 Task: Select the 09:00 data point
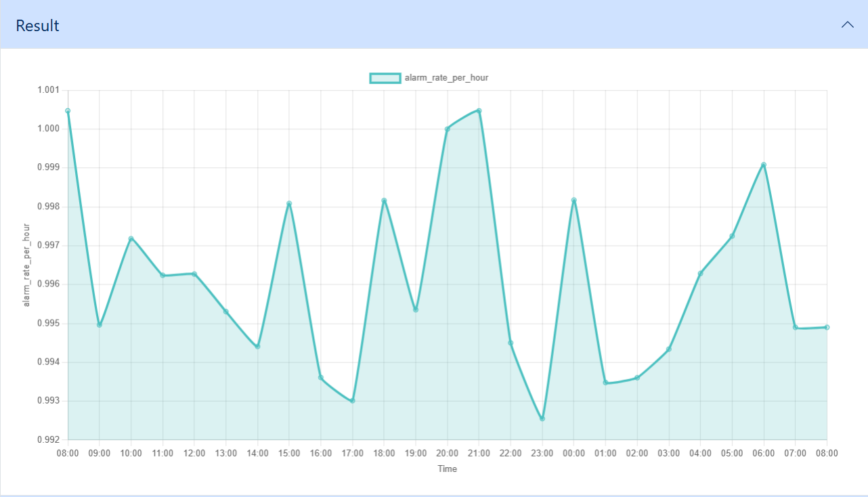pos(100,325)
